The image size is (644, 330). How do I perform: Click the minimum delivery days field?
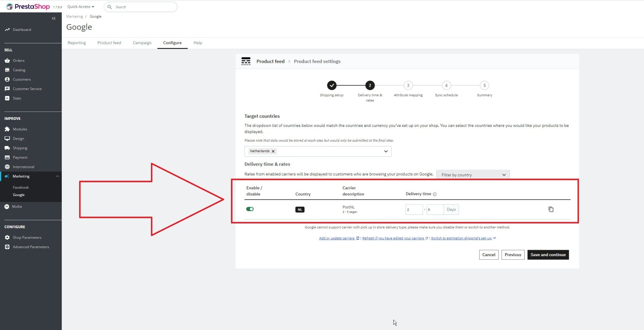pos(414,209)
